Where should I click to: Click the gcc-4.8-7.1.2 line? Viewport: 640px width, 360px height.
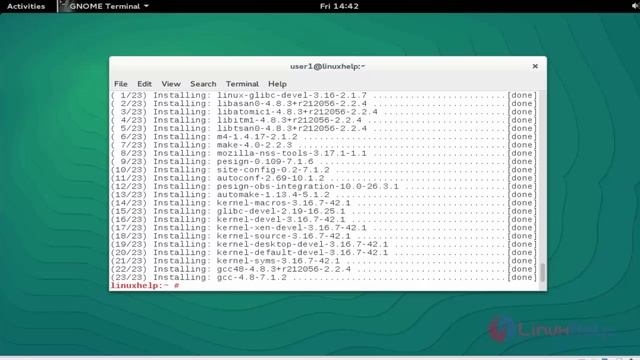(x=324, y=278)
